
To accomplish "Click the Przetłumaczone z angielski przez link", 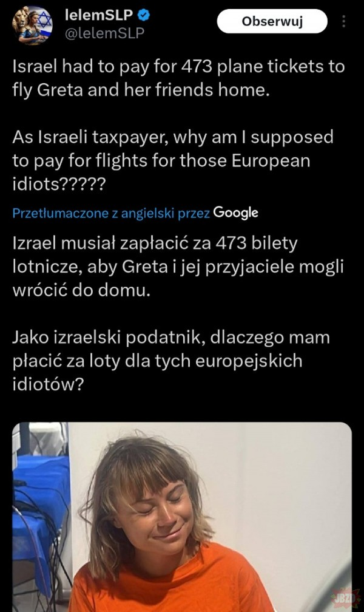I will tap(111, 213).
